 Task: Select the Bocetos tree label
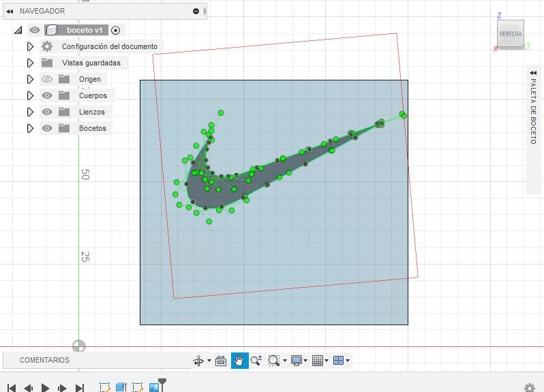click(93, 128)
